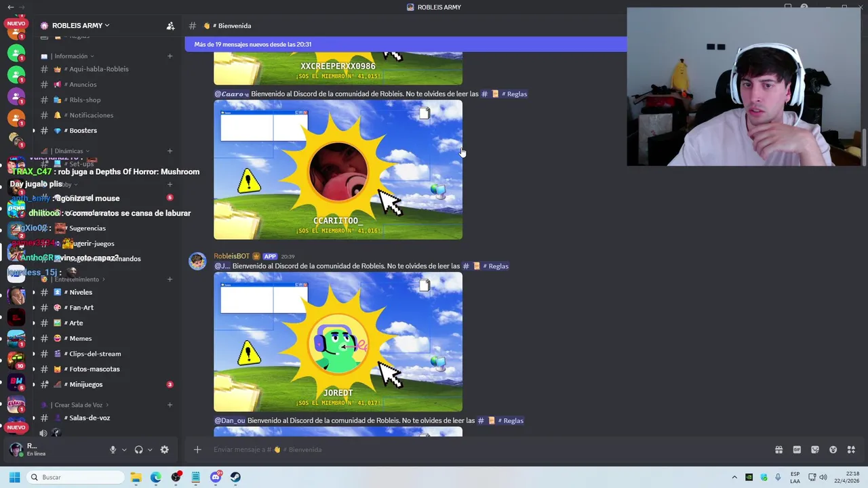Open the Notificaciones channel

tap(91, 115)
